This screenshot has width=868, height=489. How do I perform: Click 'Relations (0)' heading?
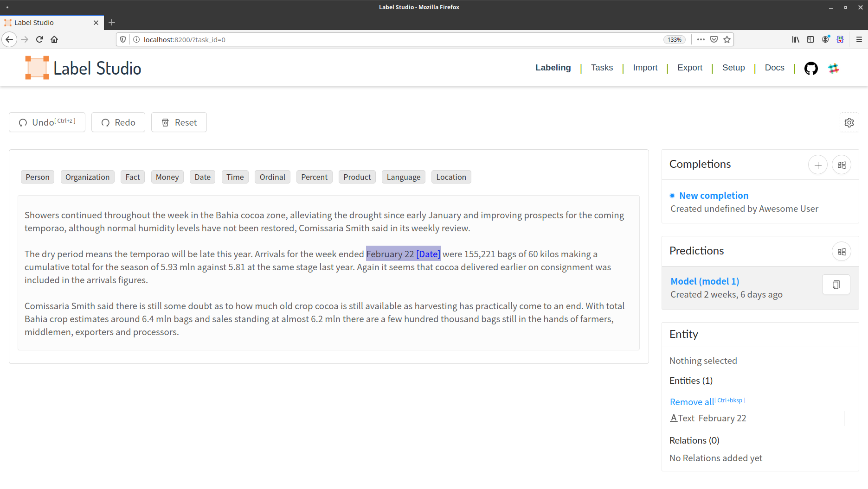point(694,440)
